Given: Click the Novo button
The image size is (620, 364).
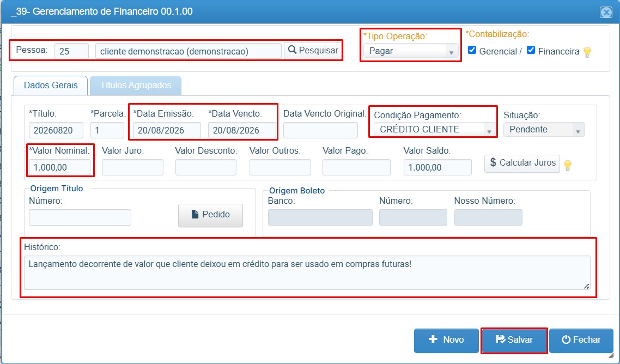Looking at the screenshot, I should (446, 340).
